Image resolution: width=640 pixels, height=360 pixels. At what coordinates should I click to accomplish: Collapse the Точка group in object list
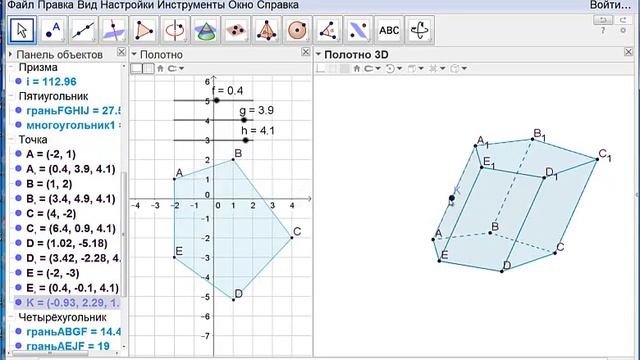coord(11,140)
